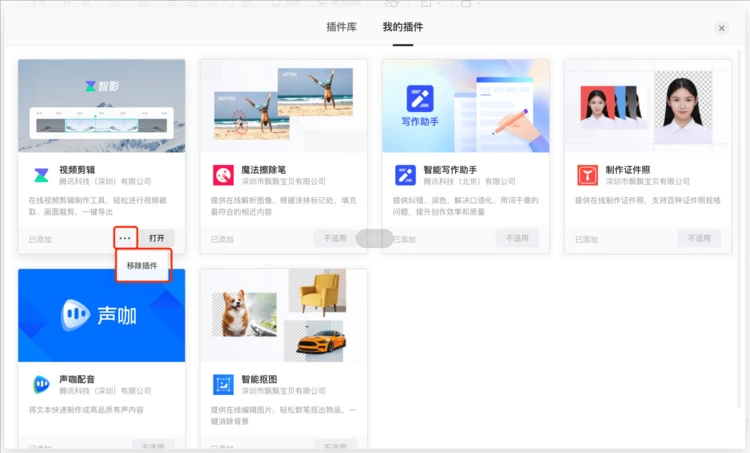This screenshot has width=750, height=453.
Task: Click the 视频剪辑 plugin logo icon
Action: pos(40,175)
